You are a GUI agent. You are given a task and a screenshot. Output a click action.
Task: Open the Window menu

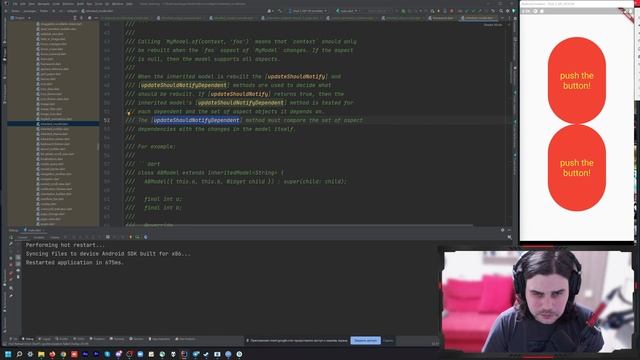(x=118, y=4)
